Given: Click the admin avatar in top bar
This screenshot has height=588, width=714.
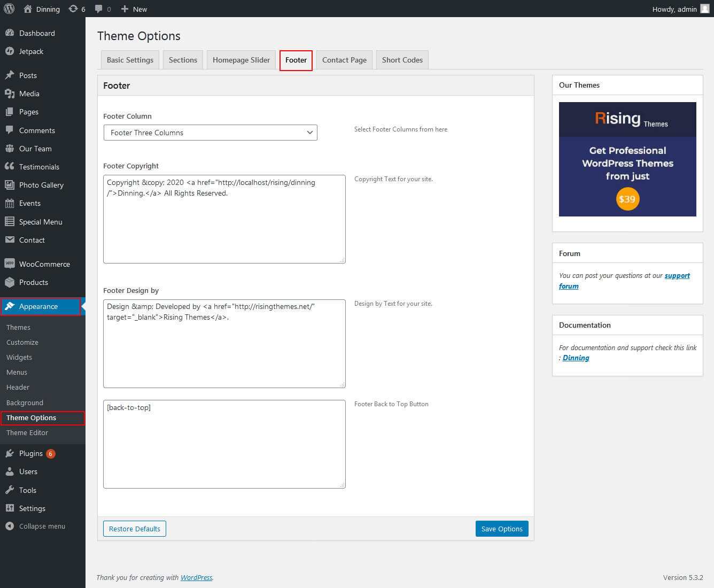Looking at the screenshot, I should (x=704, y=9).
